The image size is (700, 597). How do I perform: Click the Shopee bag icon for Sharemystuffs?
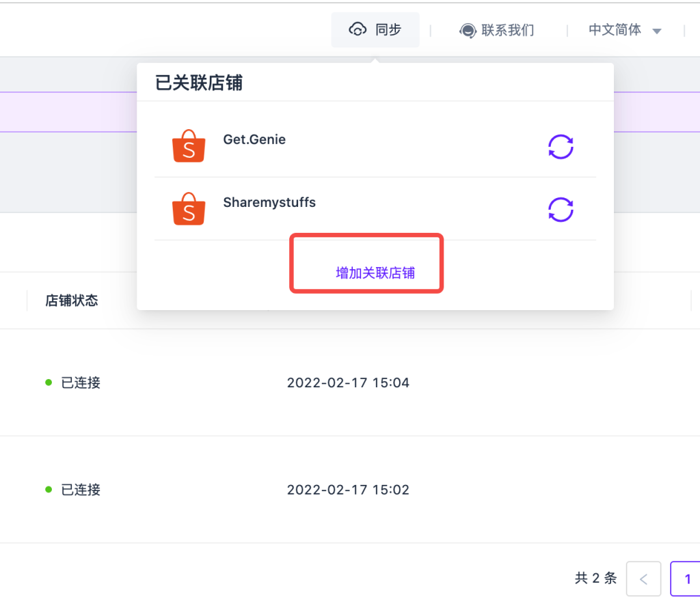point(189,209)
